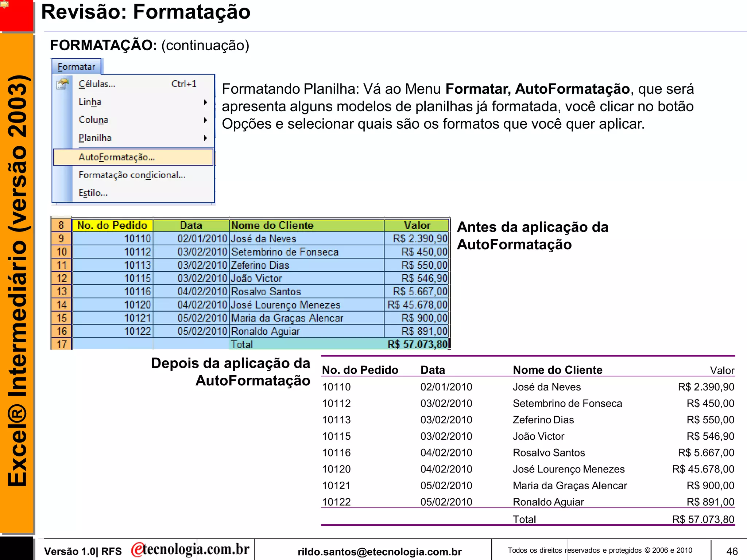Image resolution: width=747 pixels, height=560 pixels.
Task: Choose Células... menu entry
Action: coord(97,84)
